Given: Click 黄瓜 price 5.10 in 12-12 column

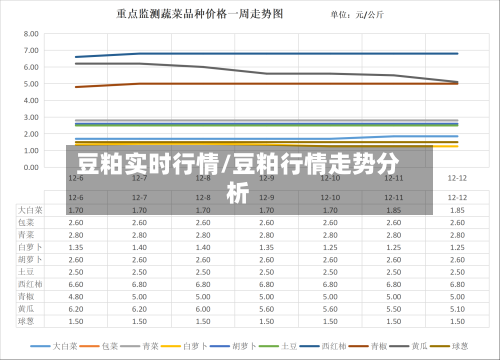Looking at the screenshot, I should pos(457,309).
